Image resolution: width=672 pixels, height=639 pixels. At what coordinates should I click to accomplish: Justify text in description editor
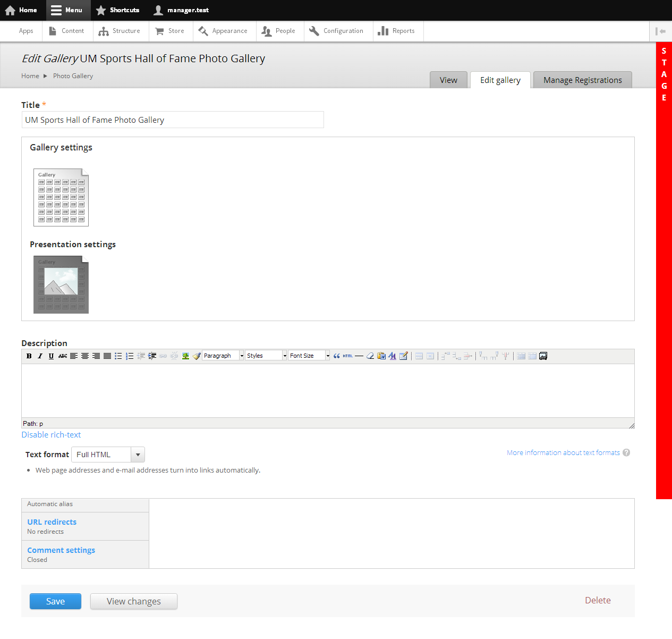tap(107, 356)
